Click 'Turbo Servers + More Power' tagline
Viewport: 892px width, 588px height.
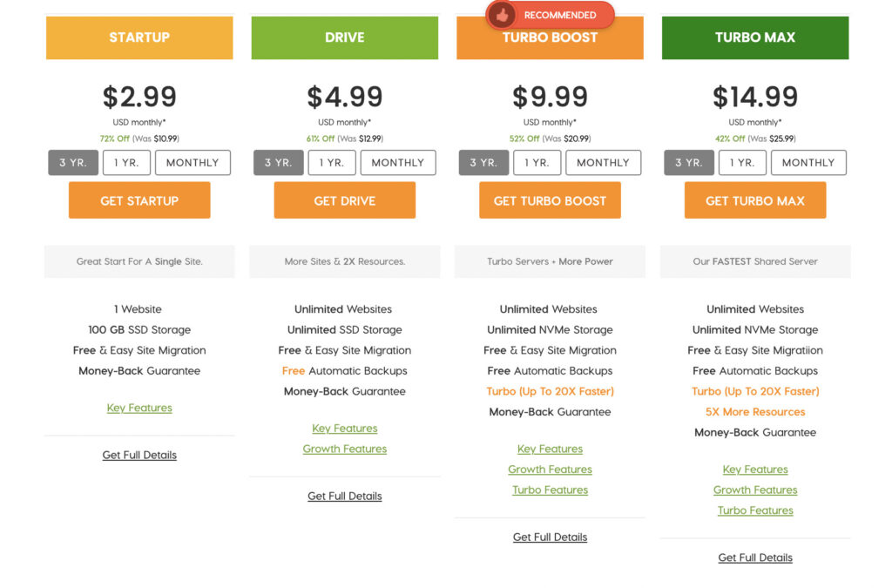[551, 261]
